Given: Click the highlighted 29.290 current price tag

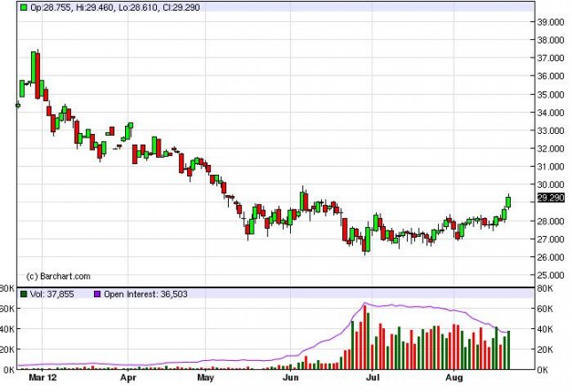Looking at the screenshot, I should (552, 198).
